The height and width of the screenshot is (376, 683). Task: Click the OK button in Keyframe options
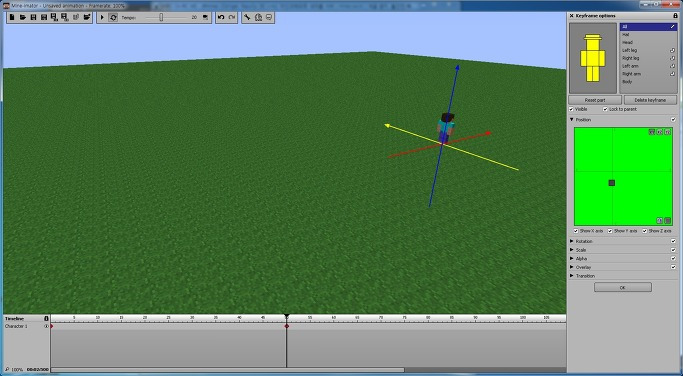[623, 287]
